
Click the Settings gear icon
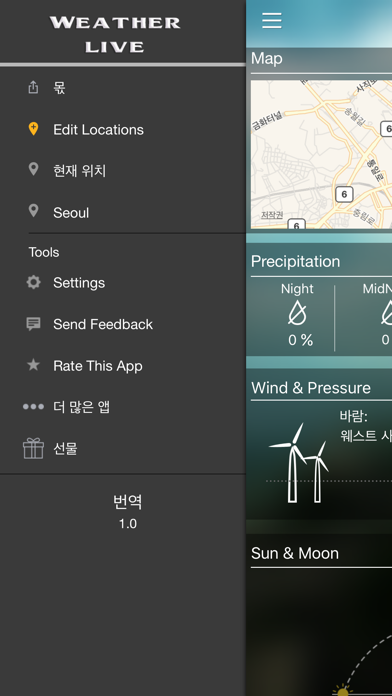pos(33,282)
